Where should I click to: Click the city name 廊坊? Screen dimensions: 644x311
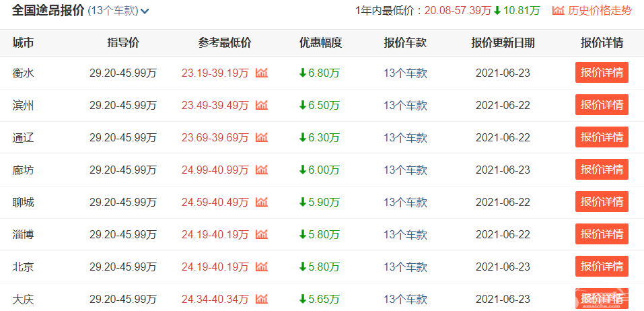click(x=23, y=170)
